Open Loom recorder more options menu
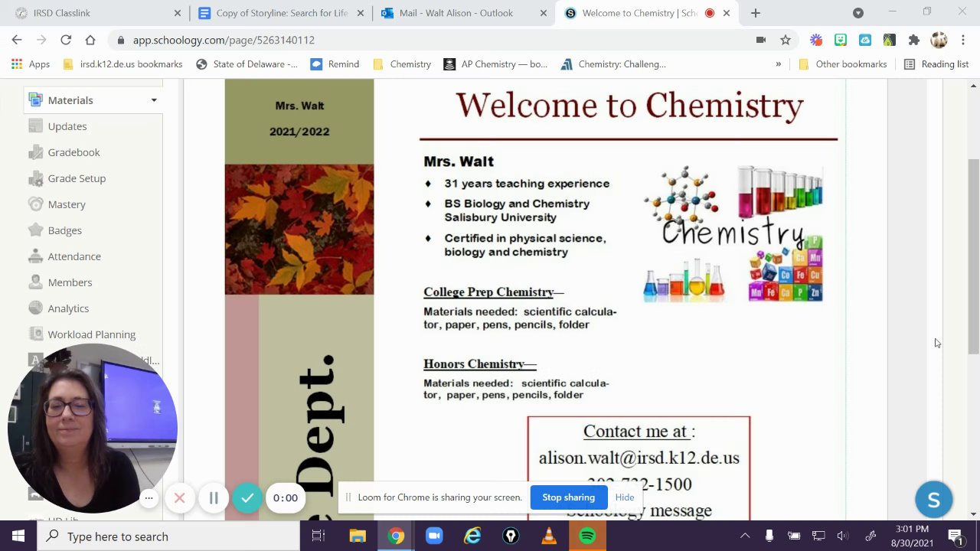The width and height of the screenshot is (980, 551). coord(149,498)
